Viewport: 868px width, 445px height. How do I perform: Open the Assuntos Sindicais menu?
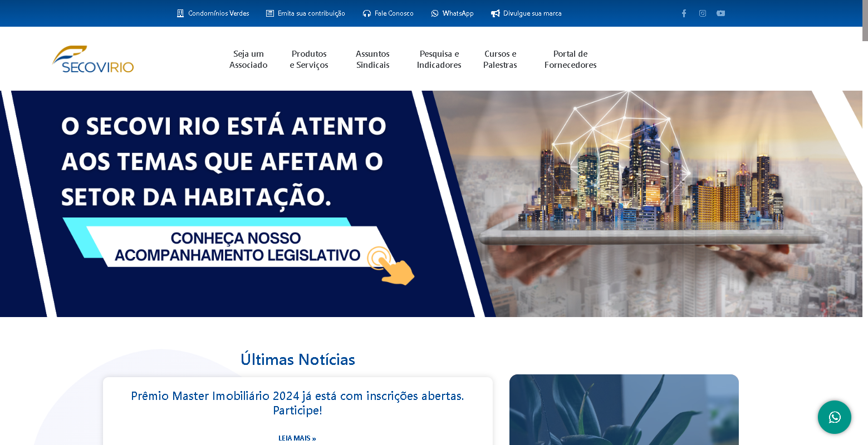pos(373,60)
